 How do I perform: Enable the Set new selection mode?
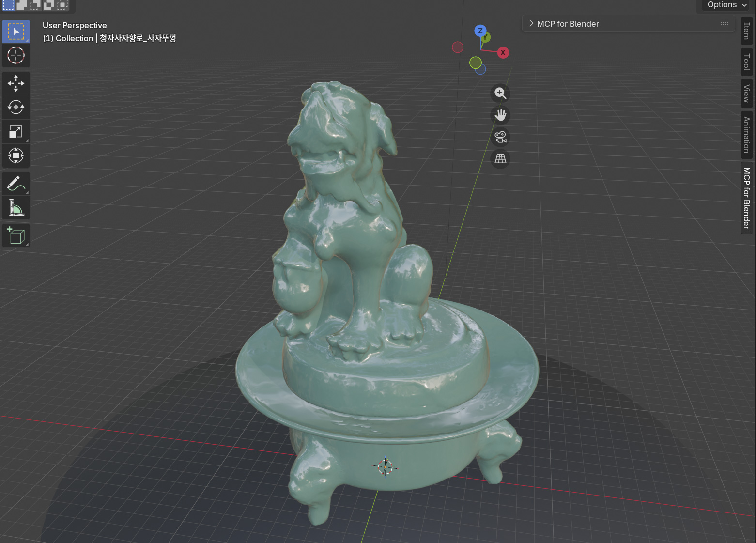click(9, 5)
